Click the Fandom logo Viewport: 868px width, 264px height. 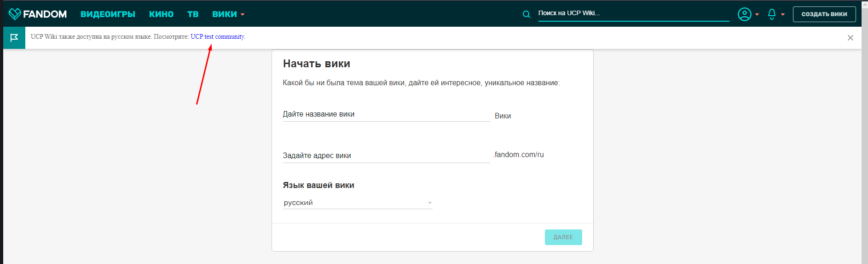(38, 14)
